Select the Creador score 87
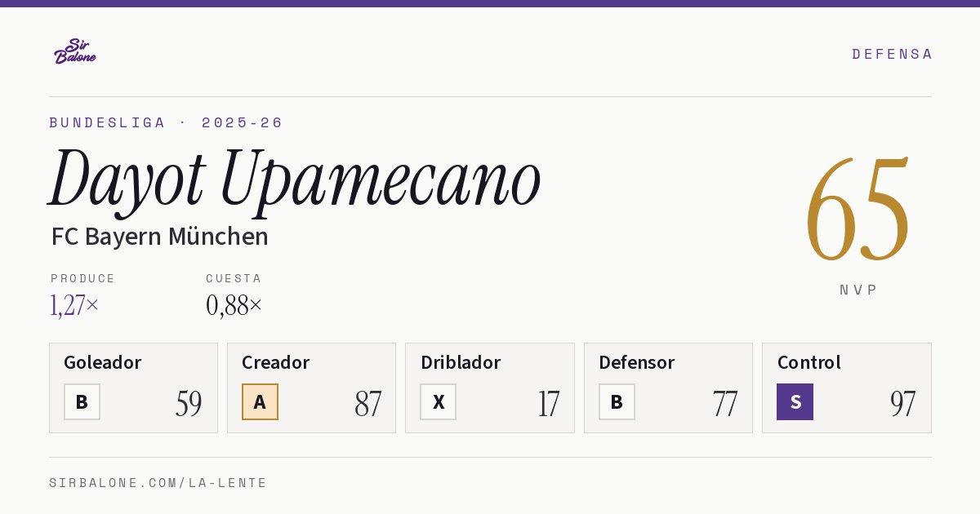The width and height of the screenshot is (980, 514). pyautogui.click(x=367, y=403)
